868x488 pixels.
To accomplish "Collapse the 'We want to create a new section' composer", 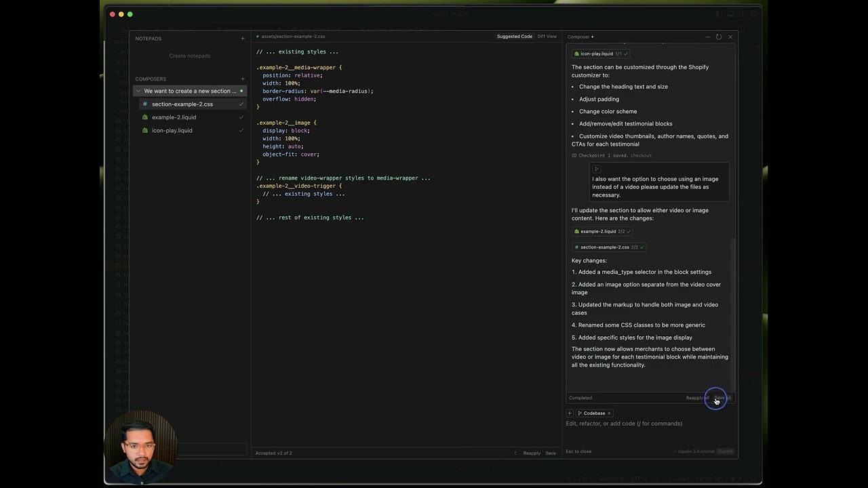I will click(138, 91).
